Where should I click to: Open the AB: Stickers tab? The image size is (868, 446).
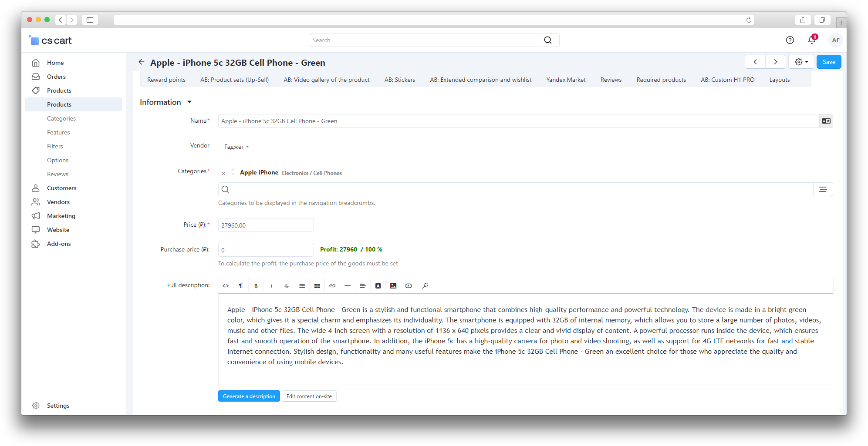coord(399,80)
